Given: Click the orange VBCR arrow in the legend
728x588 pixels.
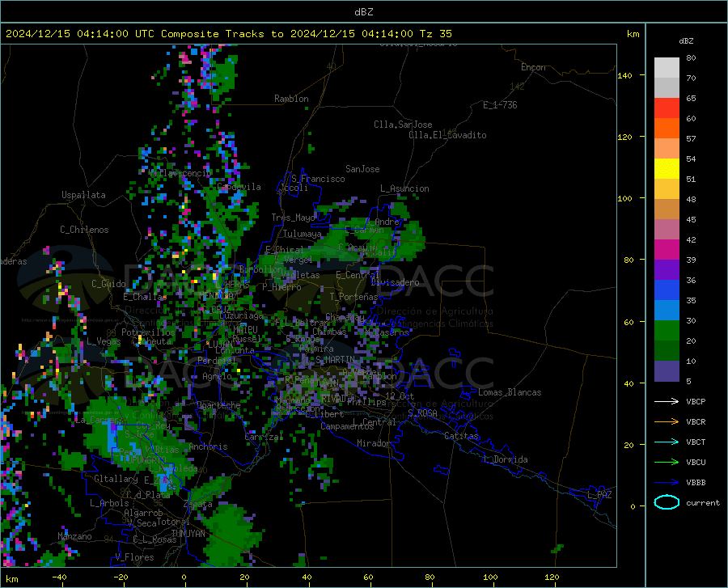Looking at the screenshot, I should 667,421.
